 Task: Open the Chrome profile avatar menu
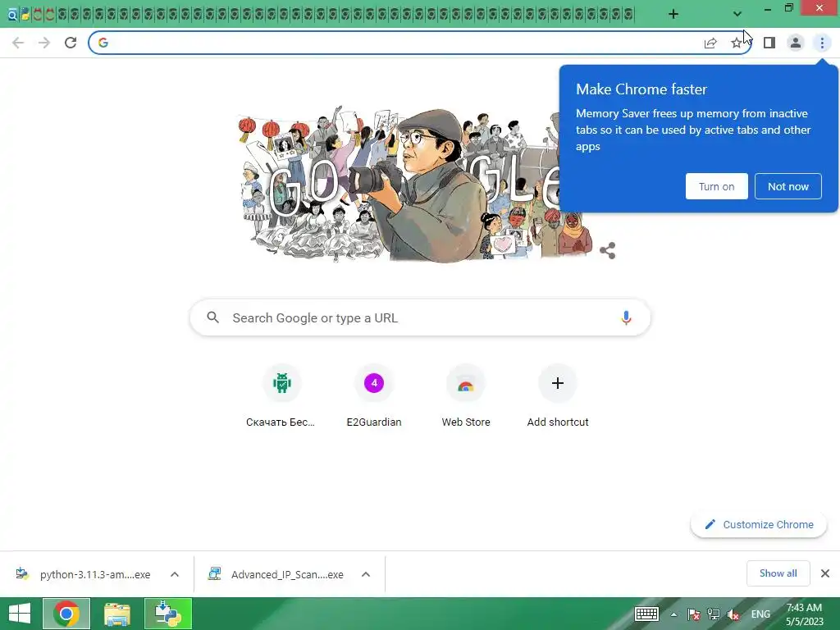tap(796, 43)
